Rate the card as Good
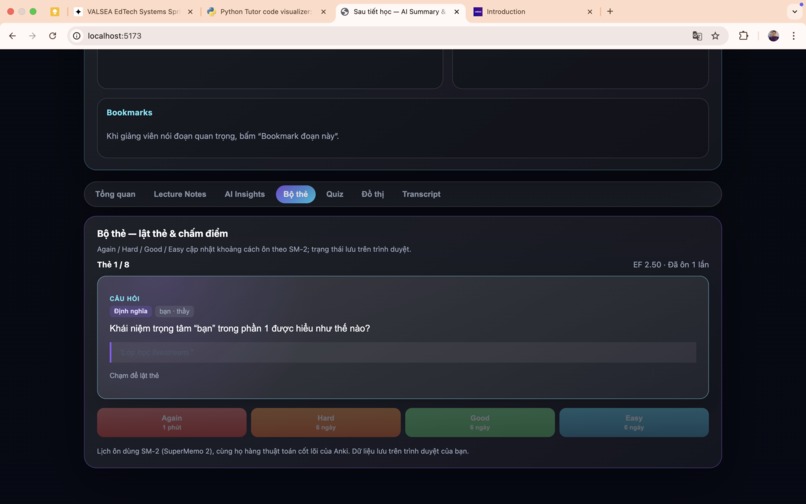Screen dimensions: 806x504 [480, 422]
